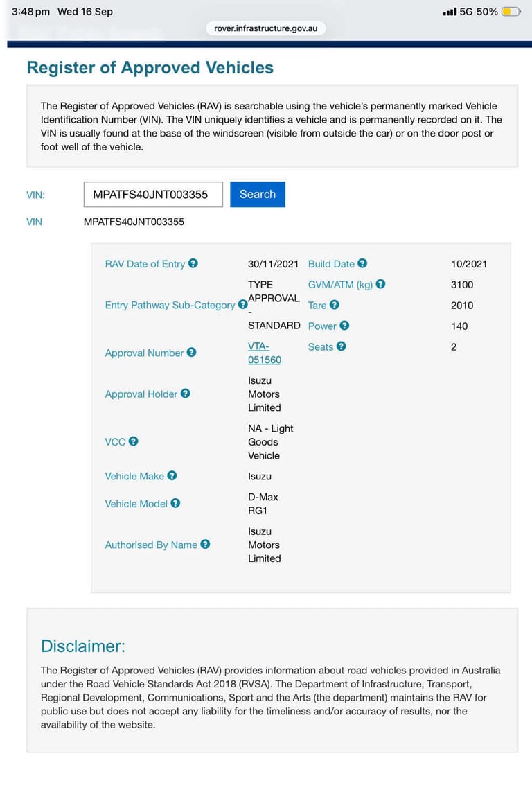Click help icon beside Power
The height and width of the screenshot is (810, 532).
pos(344,326)
